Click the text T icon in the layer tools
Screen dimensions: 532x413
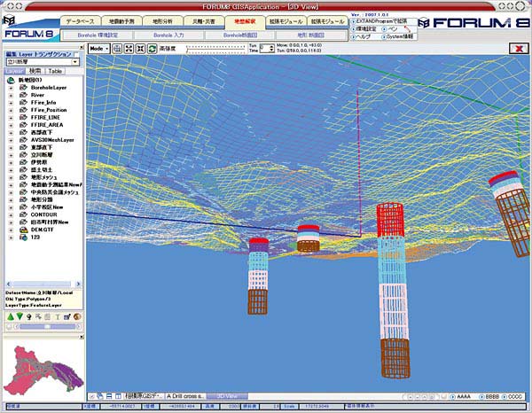pyautogui.click(x=58, y=317)
